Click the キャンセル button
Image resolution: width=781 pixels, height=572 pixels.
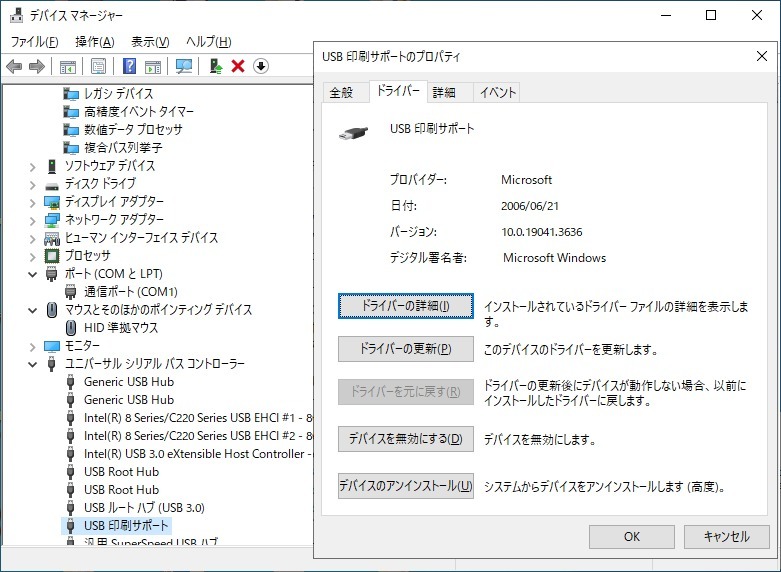coord(726,537)
